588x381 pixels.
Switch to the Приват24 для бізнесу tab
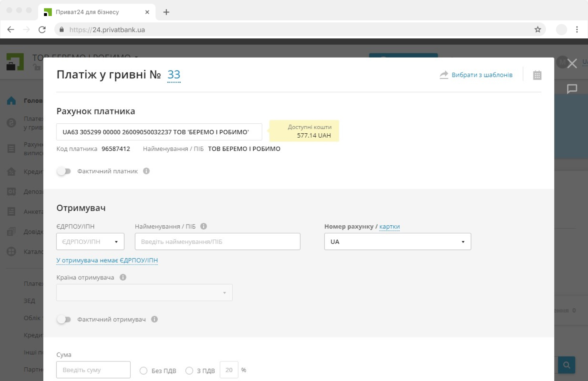click(87, 12)
